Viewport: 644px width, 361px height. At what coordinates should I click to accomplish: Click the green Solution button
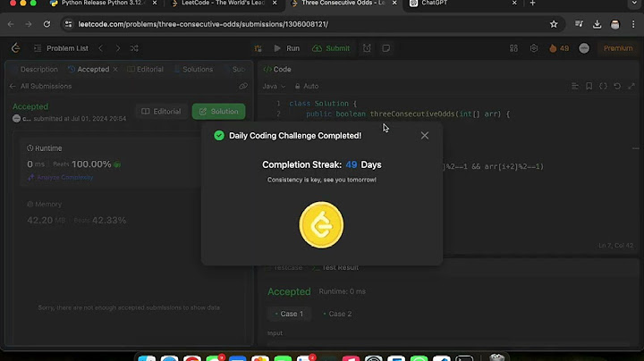218,111
